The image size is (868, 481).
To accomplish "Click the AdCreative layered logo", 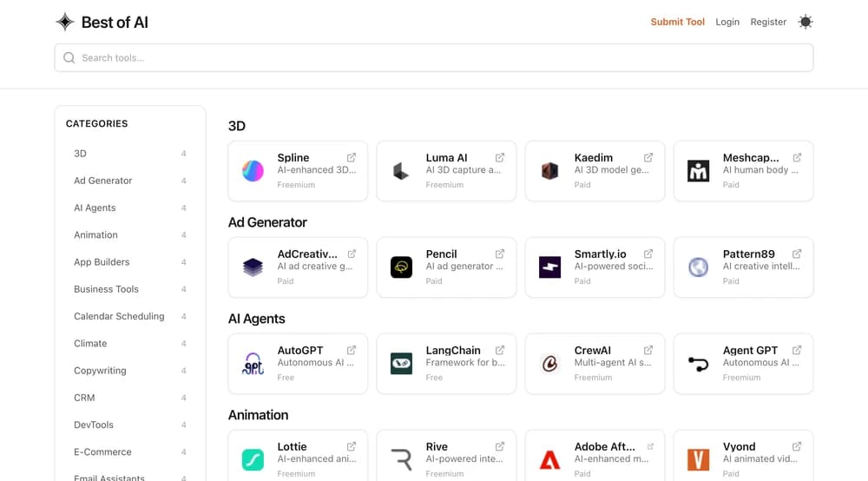I will click(x=253, y=267).
